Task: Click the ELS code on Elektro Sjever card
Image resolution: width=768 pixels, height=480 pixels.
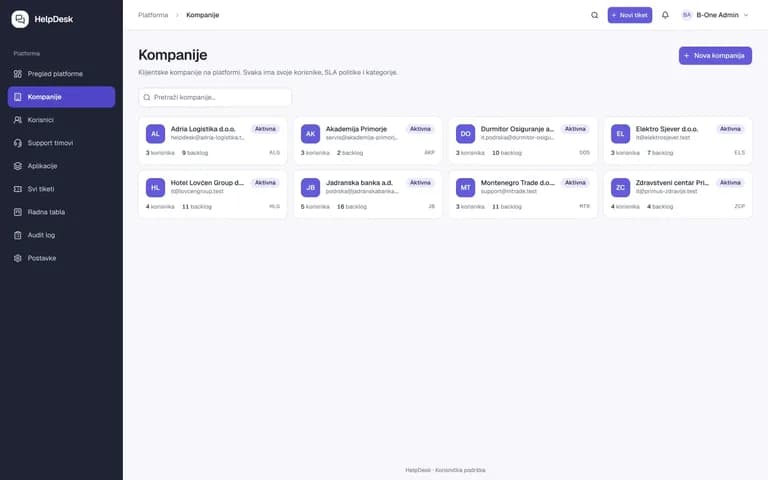Action: pos(740,153)
